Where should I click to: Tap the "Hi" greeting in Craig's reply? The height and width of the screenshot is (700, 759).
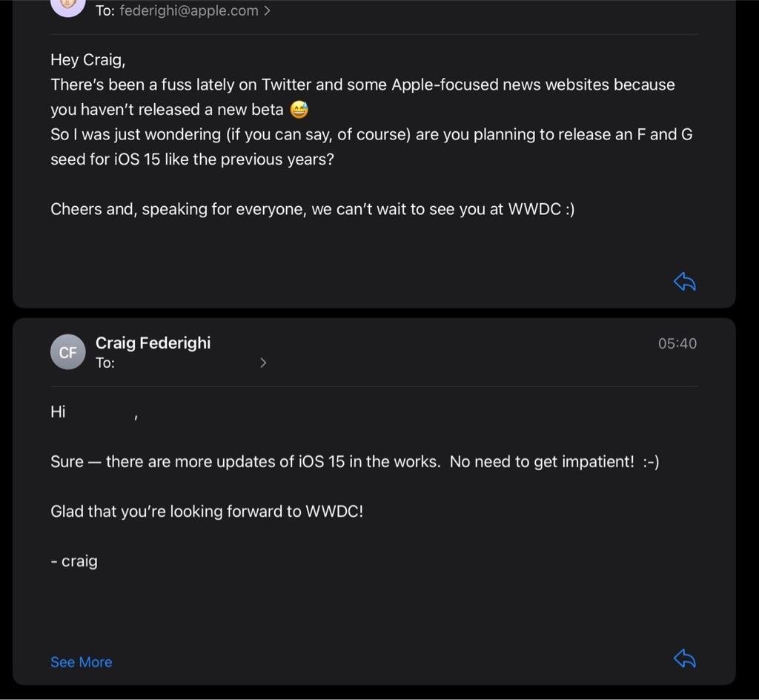click(58, 412)
